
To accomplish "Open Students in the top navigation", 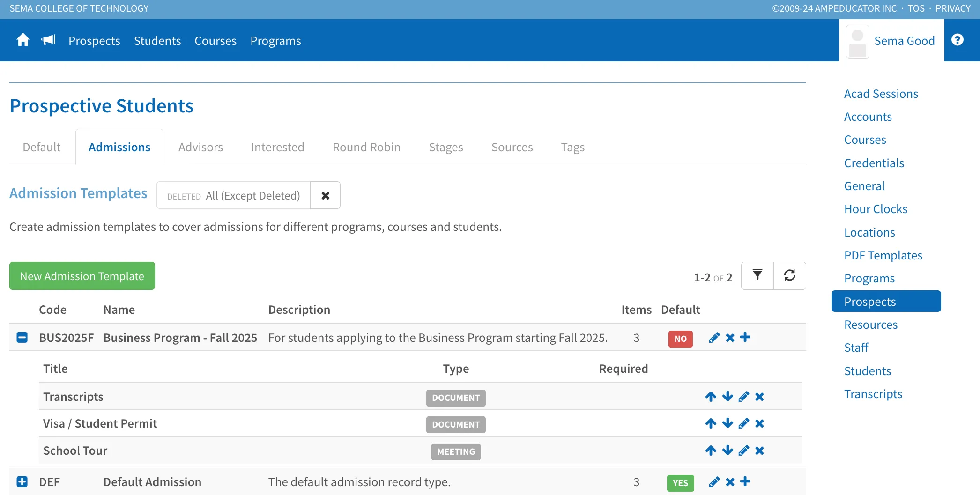I will tap(157, 41).
